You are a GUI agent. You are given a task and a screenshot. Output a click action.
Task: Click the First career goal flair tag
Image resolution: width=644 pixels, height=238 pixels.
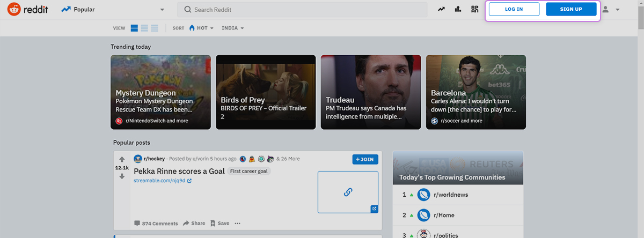(249, 171)
